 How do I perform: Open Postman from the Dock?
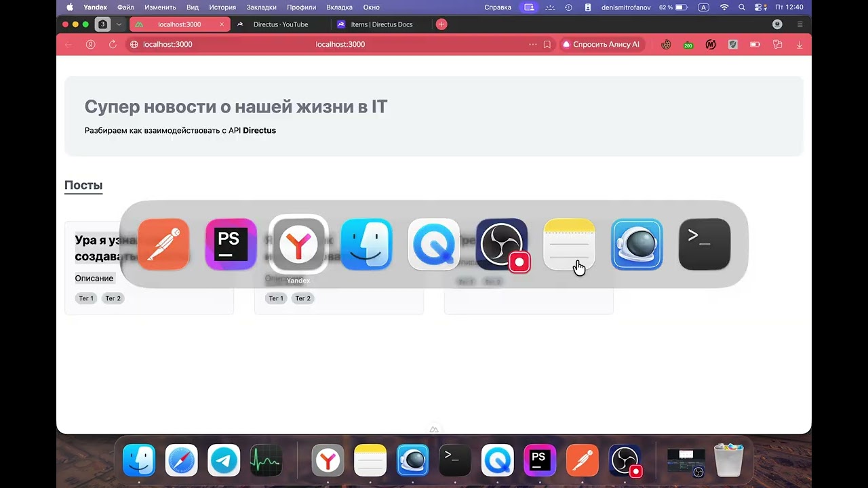tap(583, 461)
